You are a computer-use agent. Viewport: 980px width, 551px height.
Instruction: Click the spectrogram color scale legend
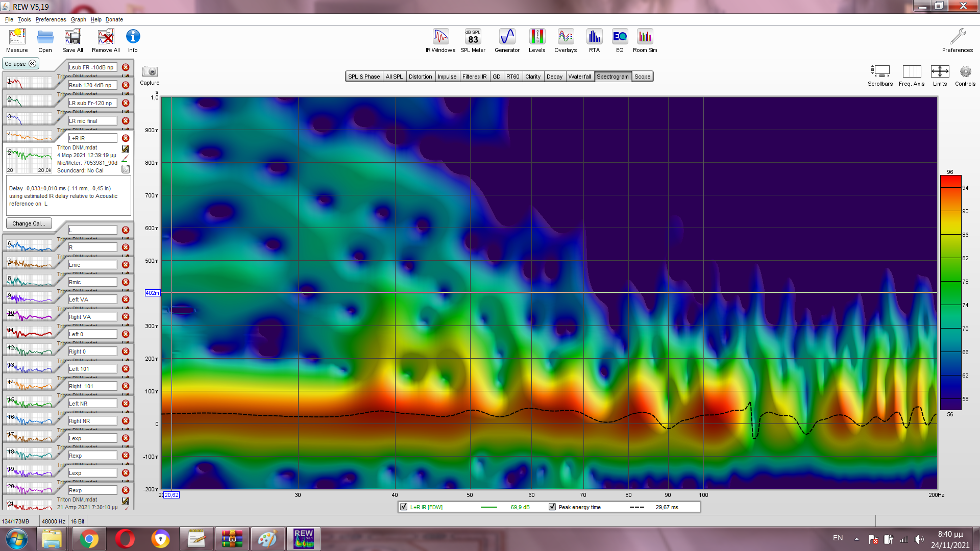(950, 293)
